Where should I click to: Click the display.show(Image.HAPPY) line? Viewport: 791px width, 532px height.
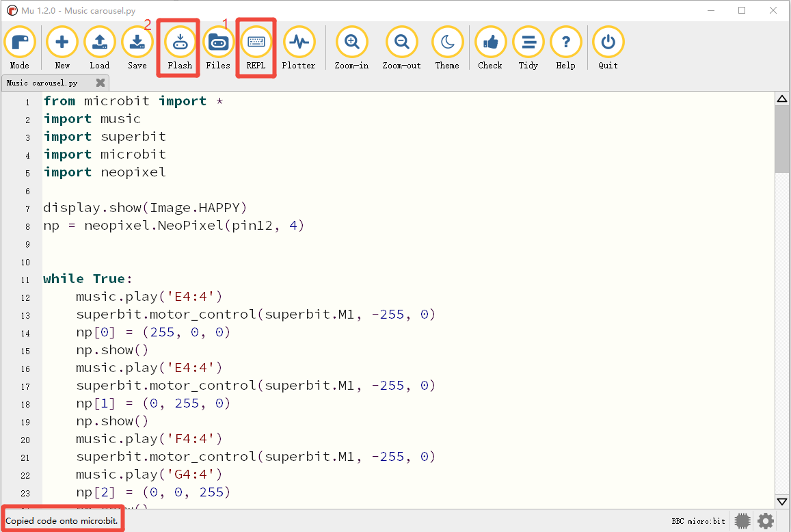[145, 207]
